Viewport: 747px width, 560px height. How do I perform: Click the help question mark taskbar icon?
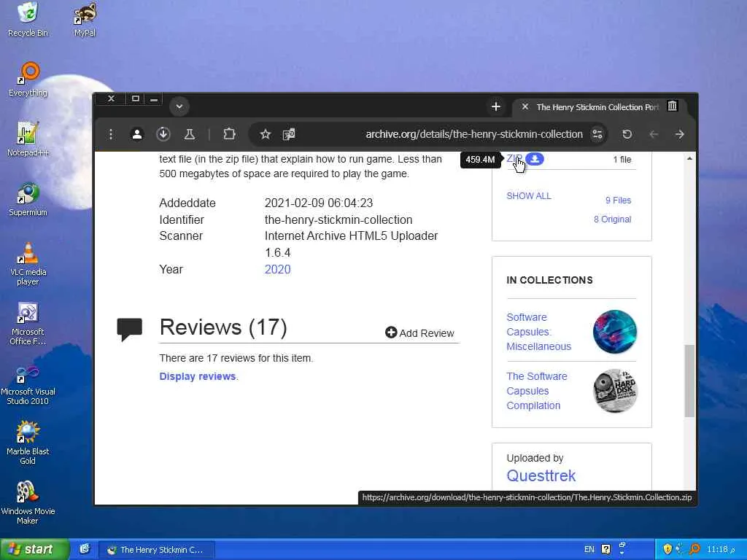click(x=606, y=550)
